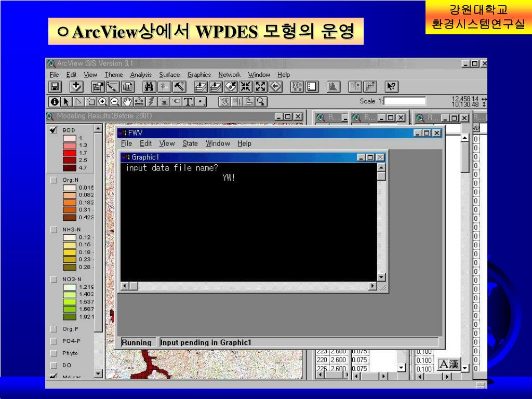The image size is (532, 399).
Task: Select the Label tag tool
Action: [x=176, y=101]
